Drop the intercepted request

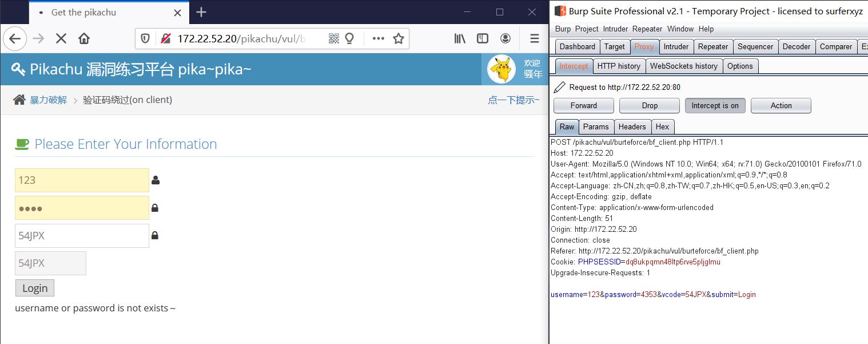[x=650, y=106]
